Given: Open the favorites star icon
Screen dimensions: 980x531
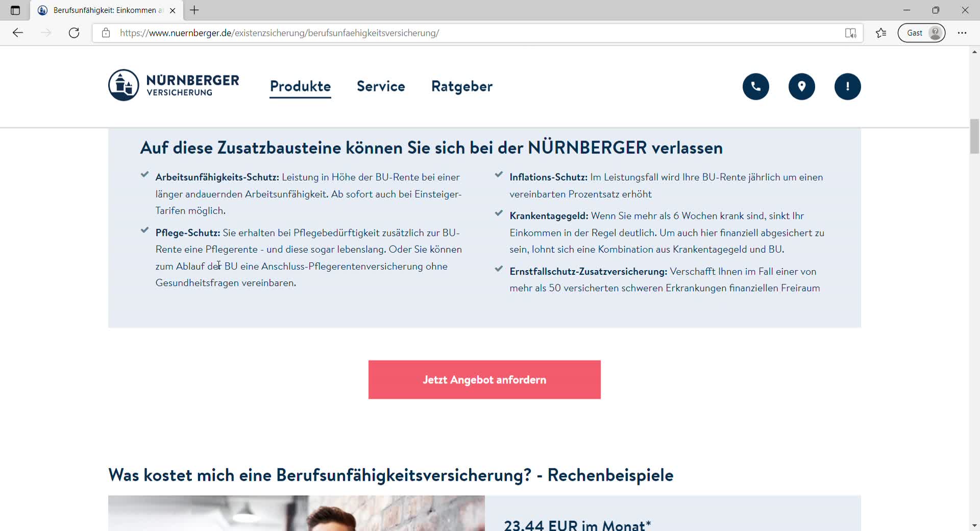Looking at the screenshot, I should pos(881,33).
